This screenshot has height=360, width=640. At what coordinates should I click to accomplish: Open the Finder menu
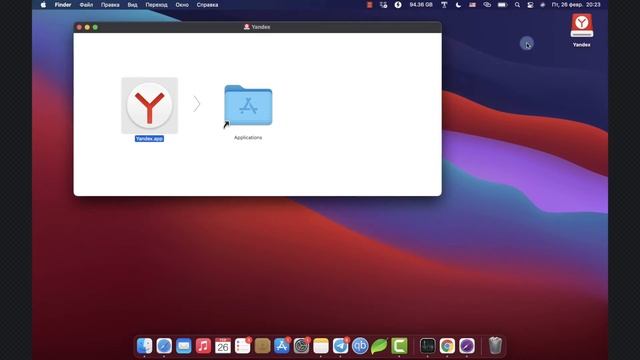tap(63, 5)
